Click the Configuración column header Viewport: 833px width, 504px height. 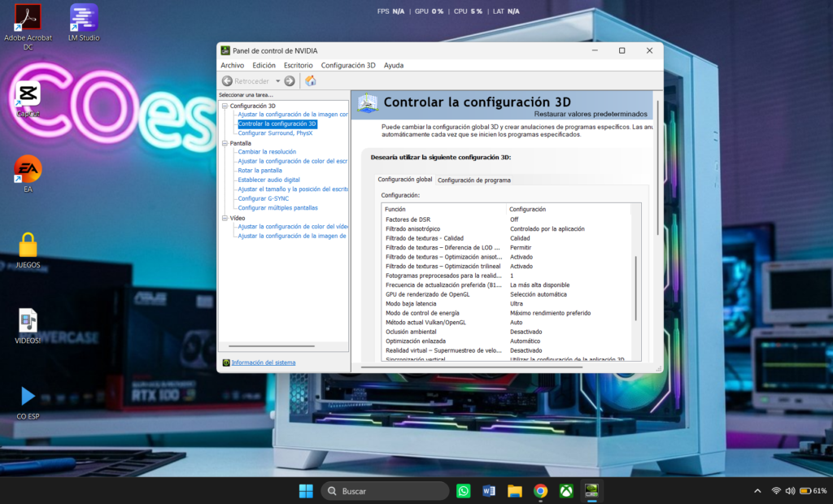(568, 209)
